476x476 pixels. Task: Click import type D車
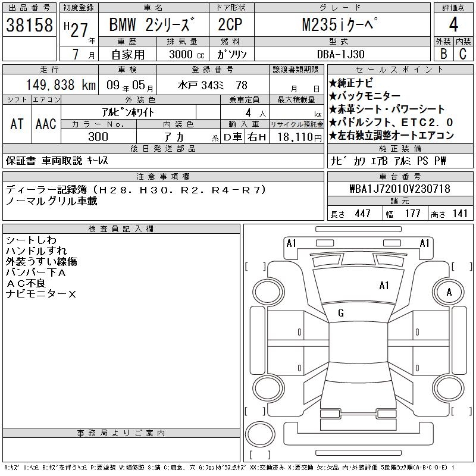coord(233,137)
